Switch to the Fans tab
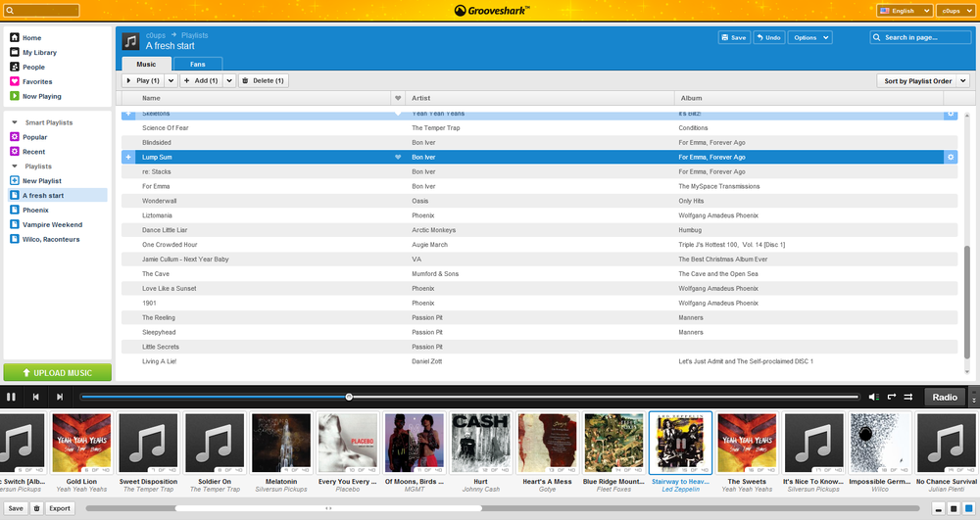Viewport: 980px width, 520px height. (198, 64)
